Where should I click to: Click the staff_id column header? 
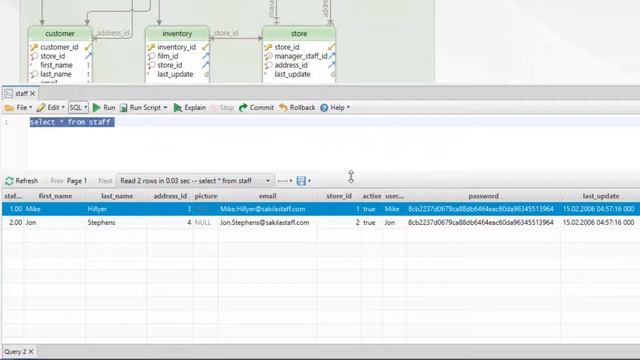13,196
